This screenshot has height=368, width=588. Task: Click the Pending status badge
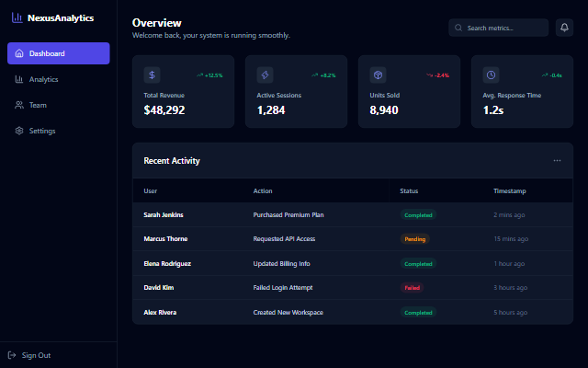pyautogui.click(x=414, y=239)
